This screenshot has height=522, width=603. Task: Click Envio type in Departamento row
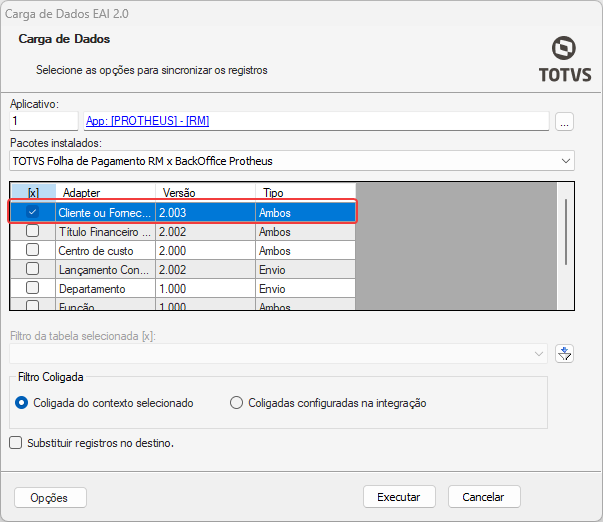[305, 289]
